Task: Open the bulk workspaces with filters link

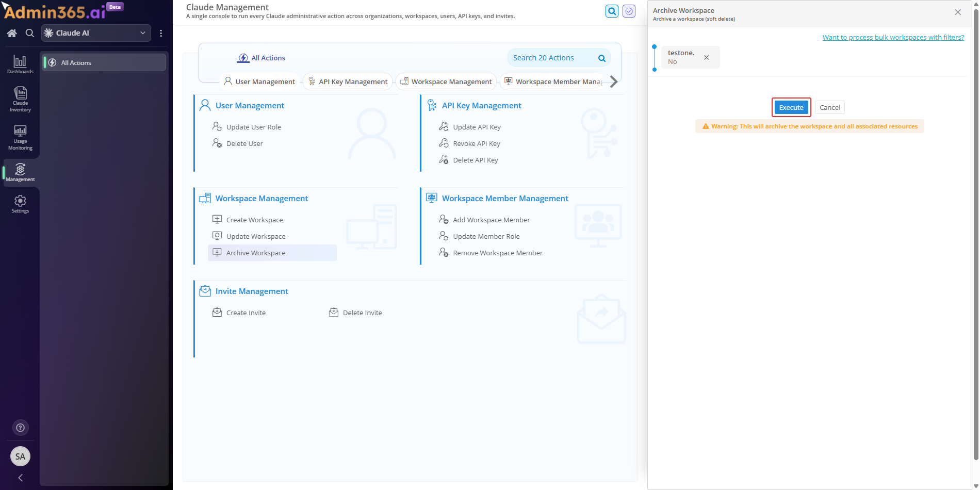Action: [x=893, y=37]
